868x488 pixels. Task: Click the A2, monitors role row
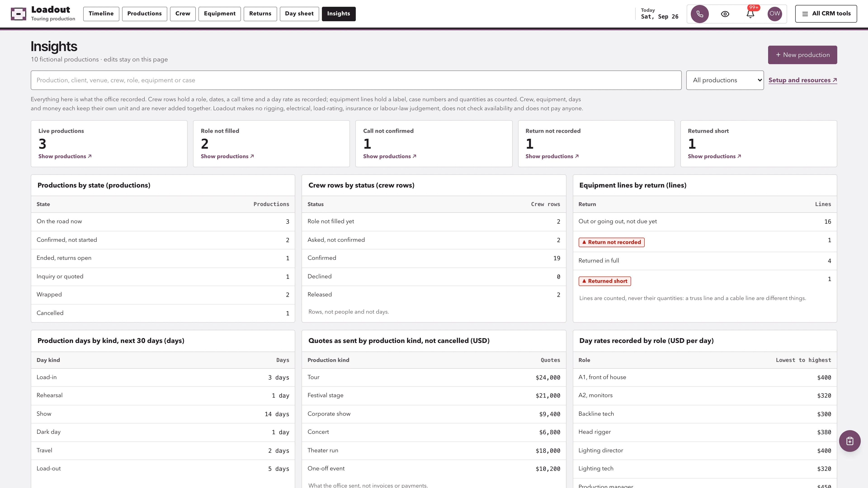705,395
